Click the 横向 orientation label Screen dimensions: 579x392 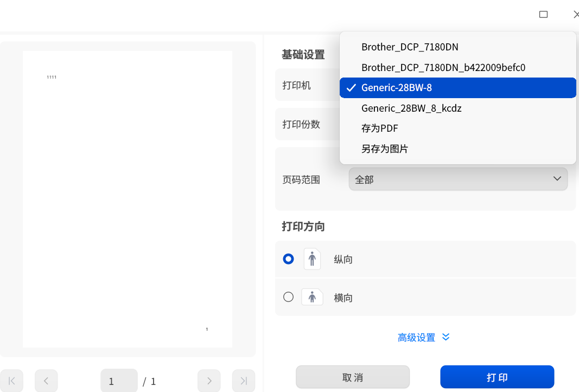pyautogui.click(x=343, y=298)
